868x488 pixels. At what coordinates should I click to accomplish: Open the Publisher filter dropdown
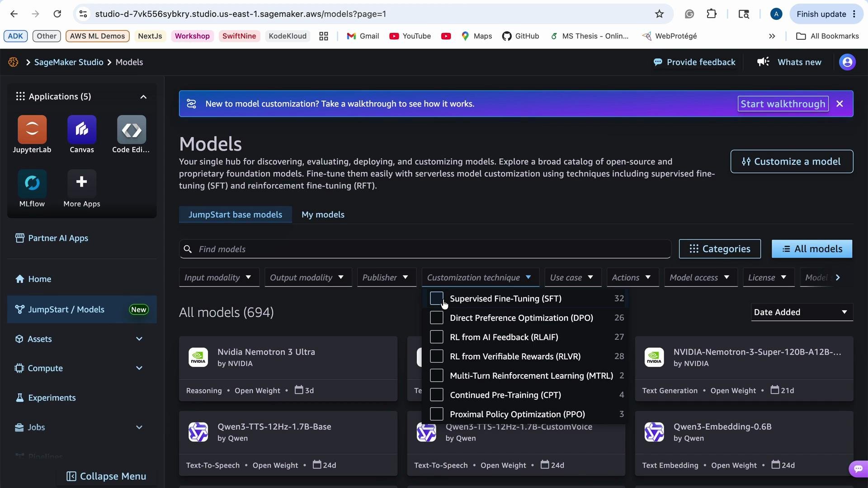(x=386, y=277)
